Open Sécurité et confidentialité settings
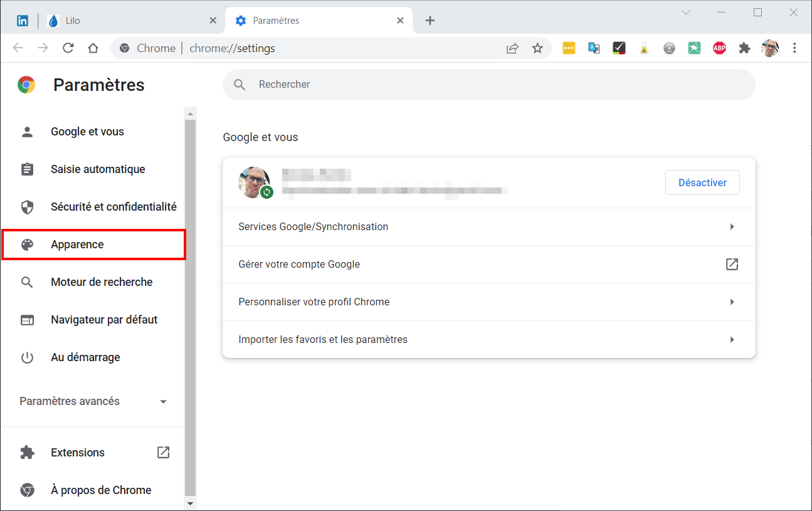Image resolution: width=812 pixels, height=511 pixels. (x=93, y=207)
